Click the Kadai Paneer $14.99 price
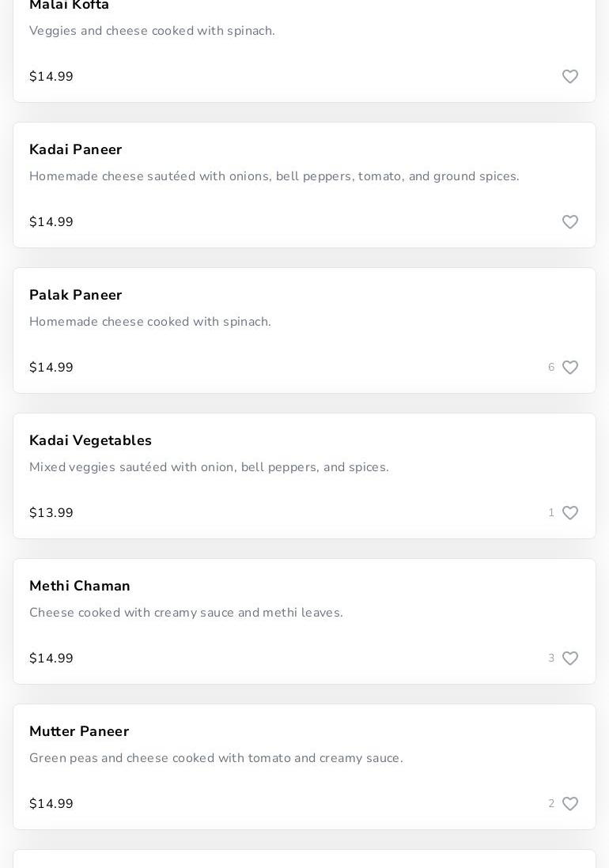Image resolution: width=609 pixels, height=868 pixels. (x=51, y=222)
